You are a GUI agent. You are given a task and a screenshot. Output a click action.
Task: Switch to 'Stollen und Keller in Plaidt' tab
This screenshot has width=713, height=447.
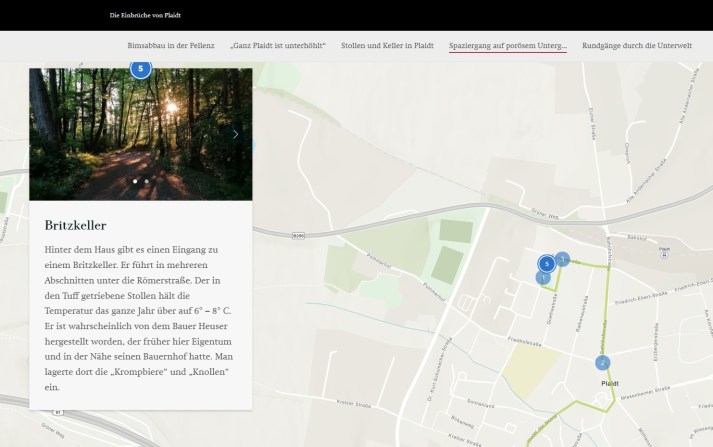tap(387, 46)
